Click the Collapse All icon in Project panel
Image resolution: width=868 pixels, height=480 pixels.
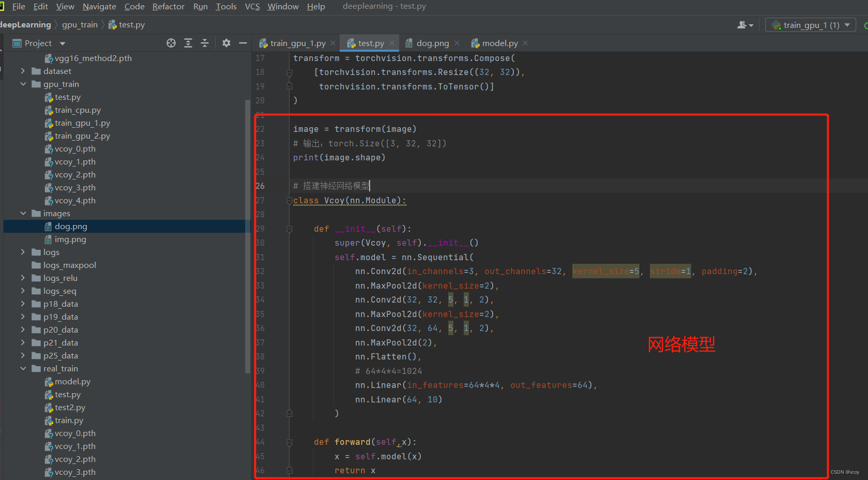(205, 43)
